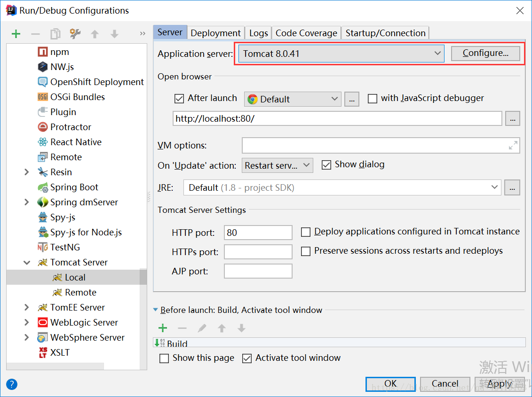Viewport: 532px width, 397px height.
Task: Click the HTTP port field
Action: pyautogui.click(x=258, y=233)
